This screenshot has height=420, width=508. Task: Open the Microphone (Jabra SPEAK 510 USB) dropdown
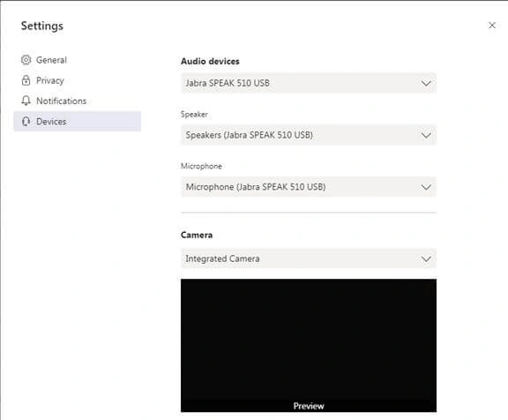(x=309, y=187)
